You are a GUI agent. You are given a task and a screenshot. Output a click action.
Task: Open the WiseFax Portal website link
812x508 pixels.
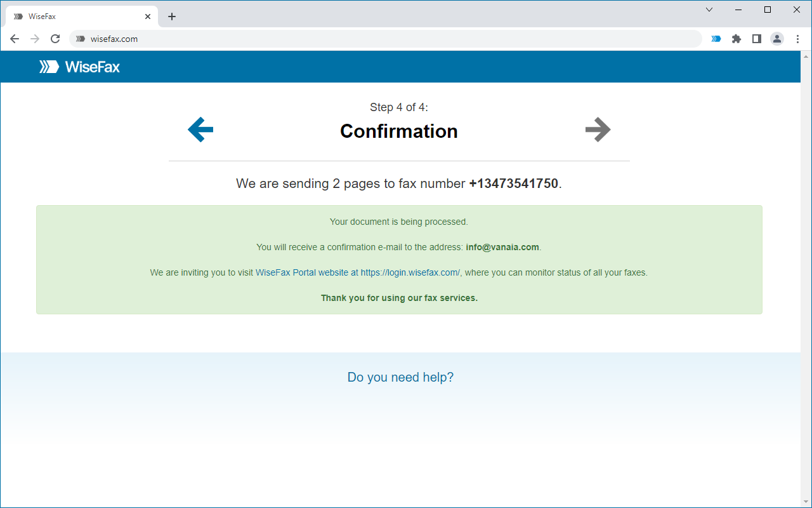point(358,272)
